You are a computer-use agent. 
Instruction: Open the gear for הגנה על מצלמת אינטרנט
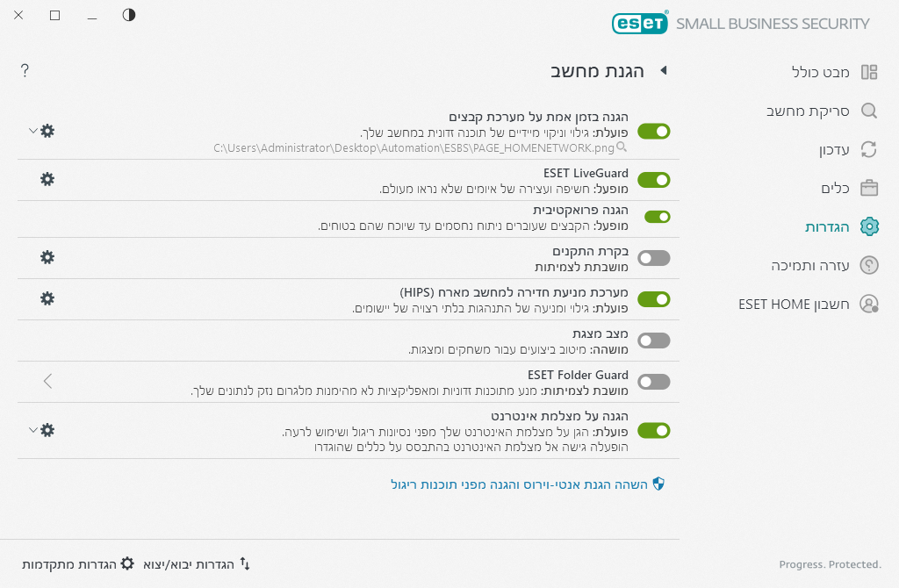(x=47, y=430)
